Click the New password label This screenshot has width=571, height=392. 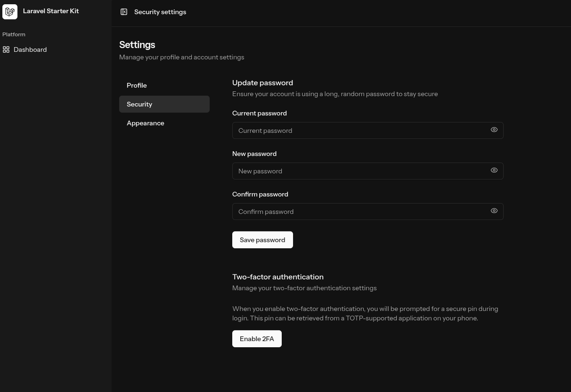[x=254, y=154]
